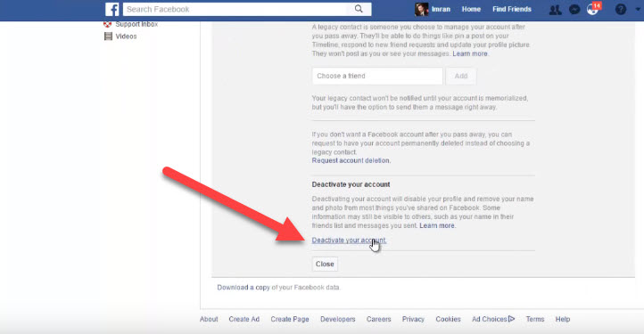Click the search magnifier icon
This screenshot has width=644, height=334.
coord(359,9)
